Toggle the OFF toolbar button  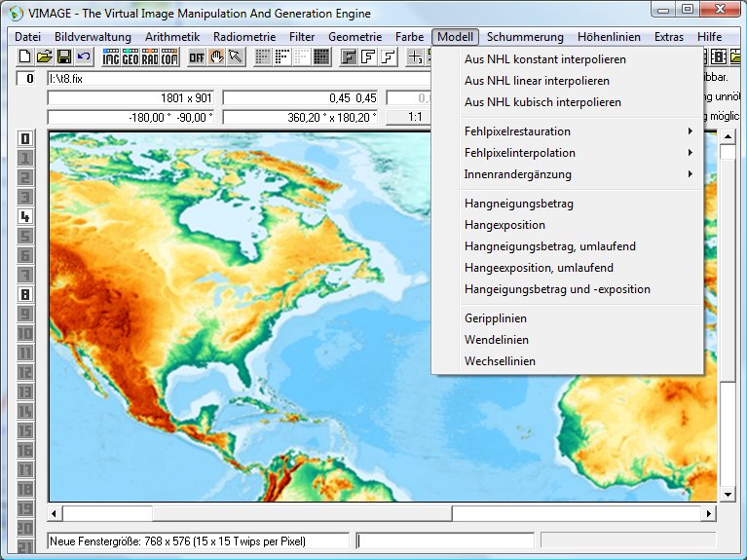[x=197, y=57]
